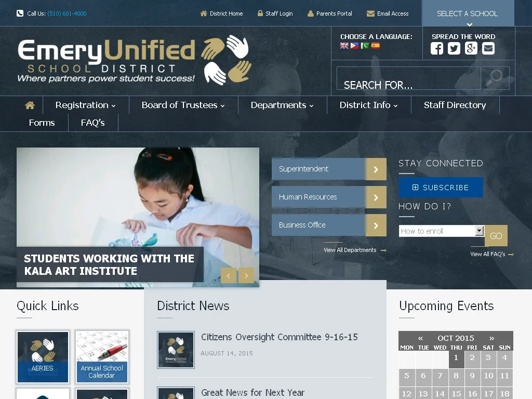532x399 pixels.
Task: Click the Email Access link
Action: coord(393,14)
